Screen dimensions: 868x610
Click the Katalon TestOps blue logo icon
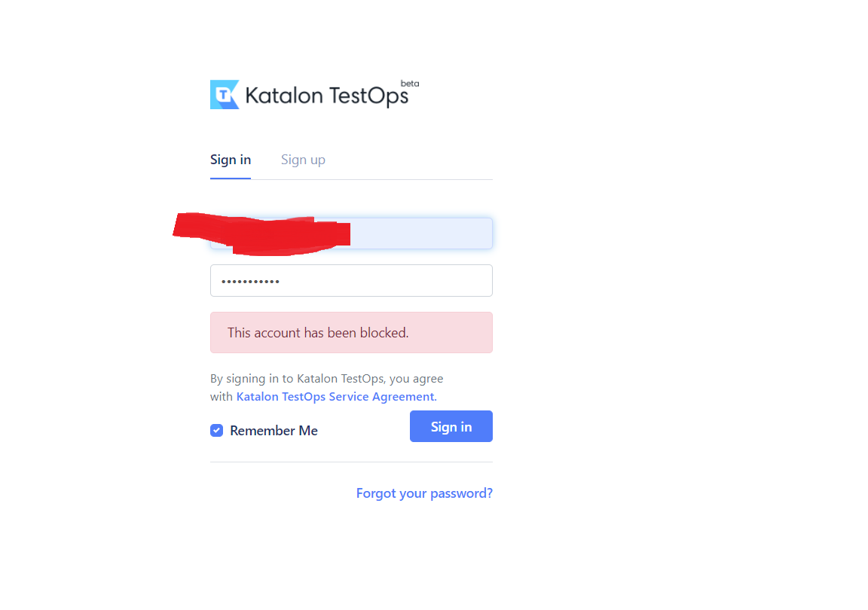point(225,95)
